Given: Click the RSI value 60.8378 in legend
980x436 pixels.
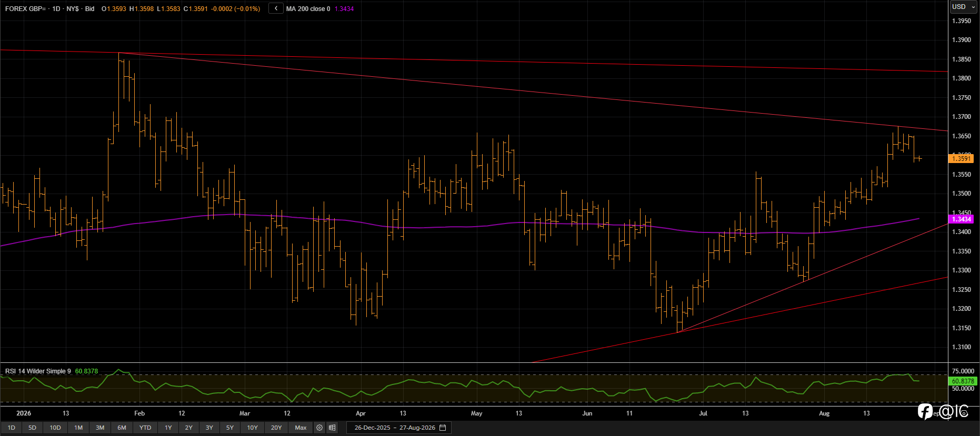Looking at the screenshot, I should [x=86, y=371].
